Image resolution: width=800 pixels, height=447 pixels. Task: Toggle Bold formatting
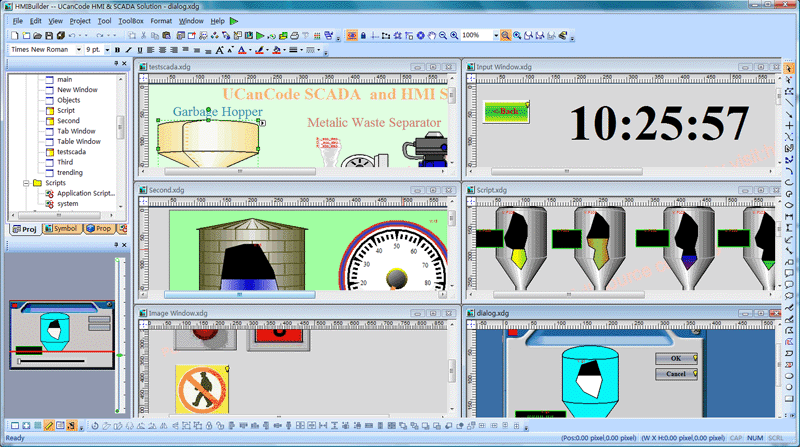coord(117,49)
